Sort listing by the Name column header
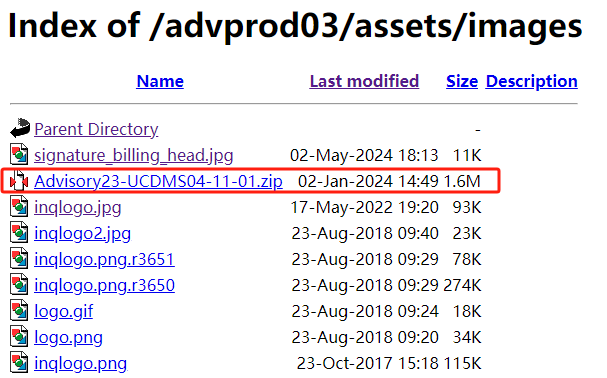The width and height of the screenshot is (607, 378). 160,81
